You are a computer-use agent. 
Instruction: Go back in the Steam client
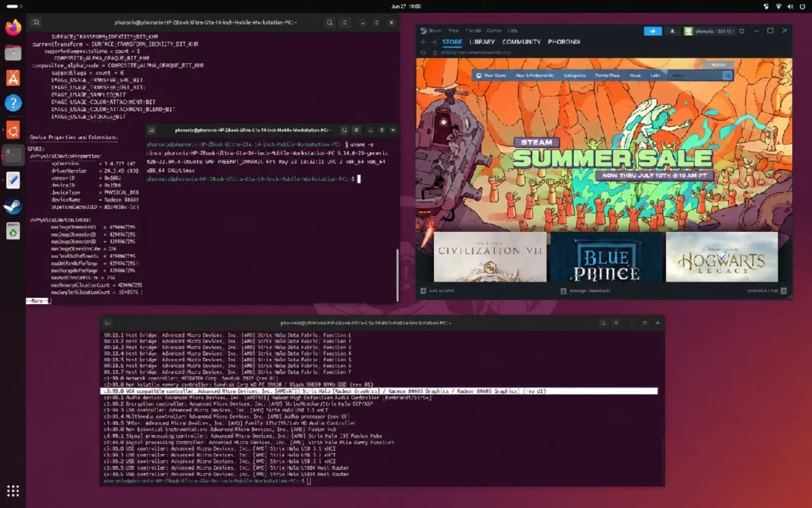[x=423, y=42]
